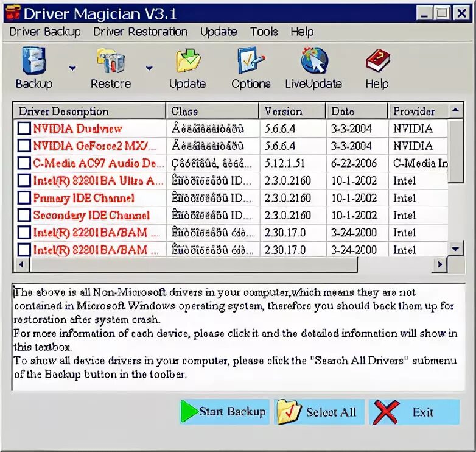Click the vertical scrollbar thumb
The image size is (476, 452).
point(455,150)
